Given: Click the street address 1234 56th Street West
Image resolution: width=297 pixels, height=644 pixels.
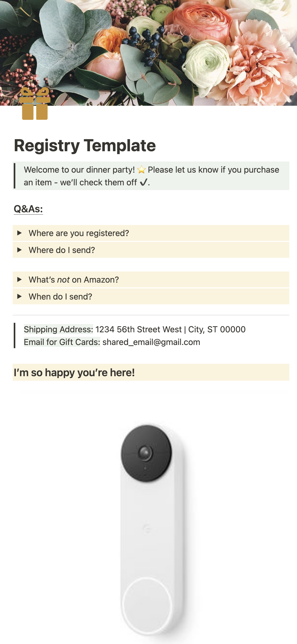Looking at the screenshot, I should tap(139, 329).
